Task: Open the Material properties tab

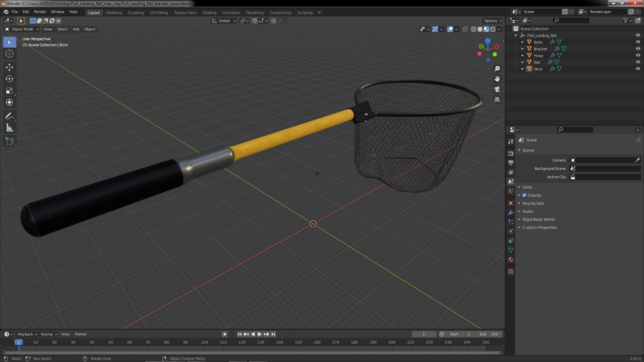Action: tap(511, 259)
